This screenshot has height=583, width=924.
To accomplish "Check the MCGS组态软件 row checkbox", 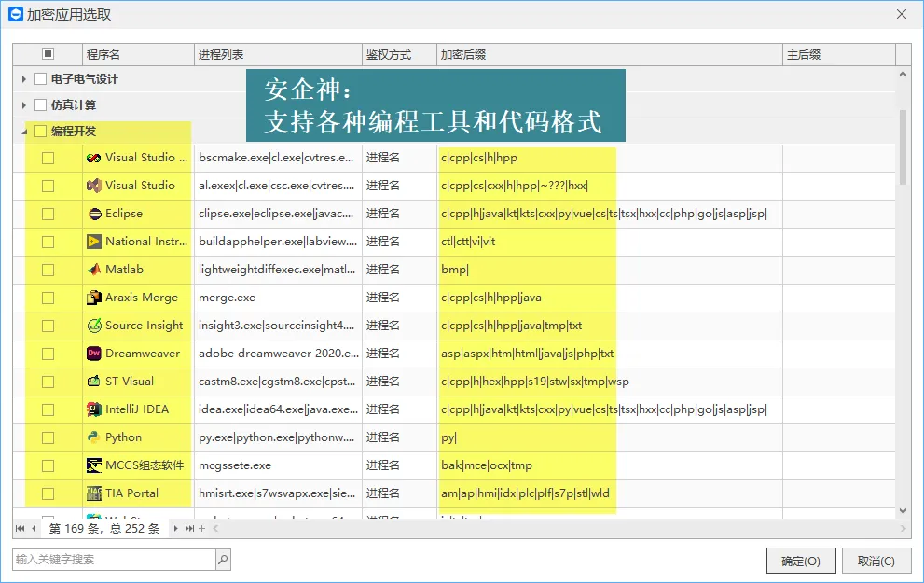I will tap(48, 465).
